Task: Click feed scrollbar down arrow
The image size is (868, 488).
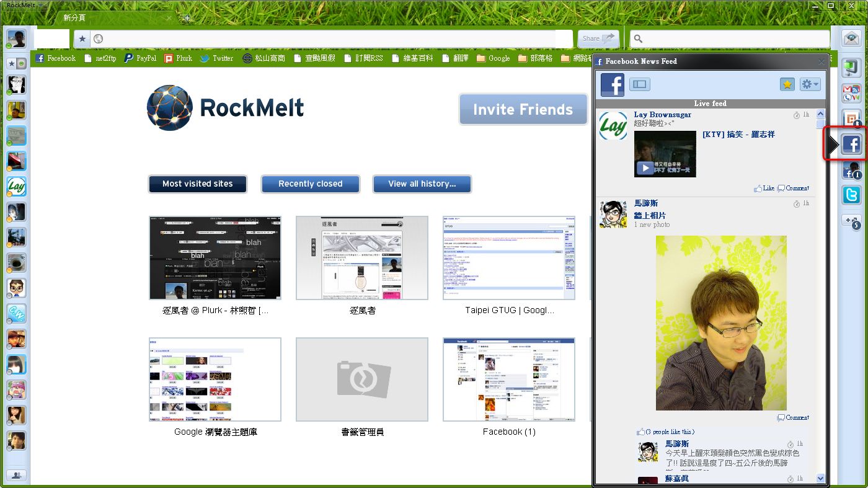Action: (x=820, y=478)
